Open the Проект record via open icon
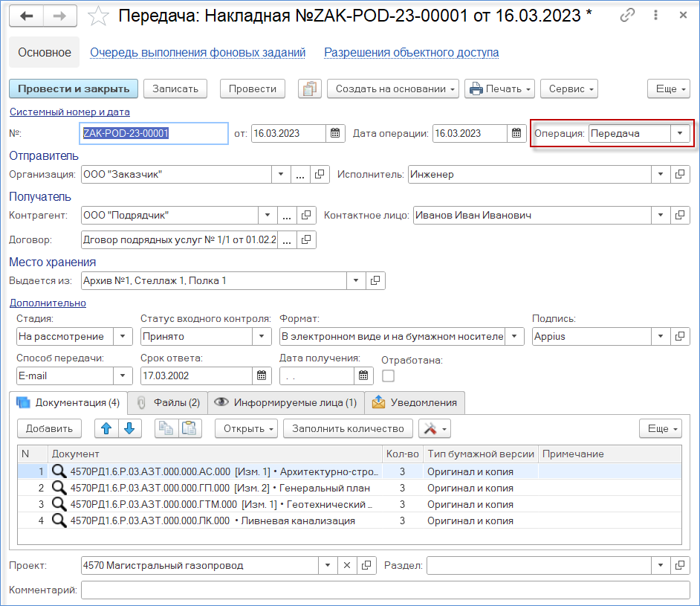This screenshot has width=700, height=606. (x=366, y=565)
